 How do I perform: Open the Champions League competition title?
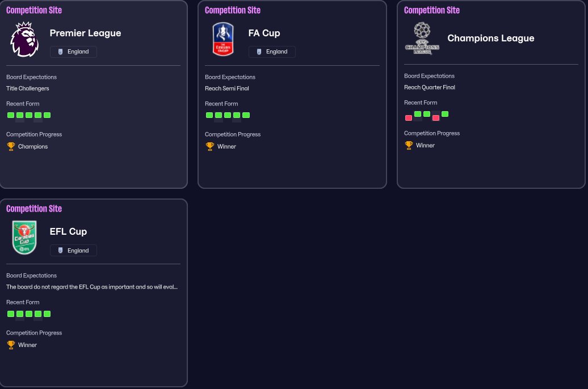490,38
